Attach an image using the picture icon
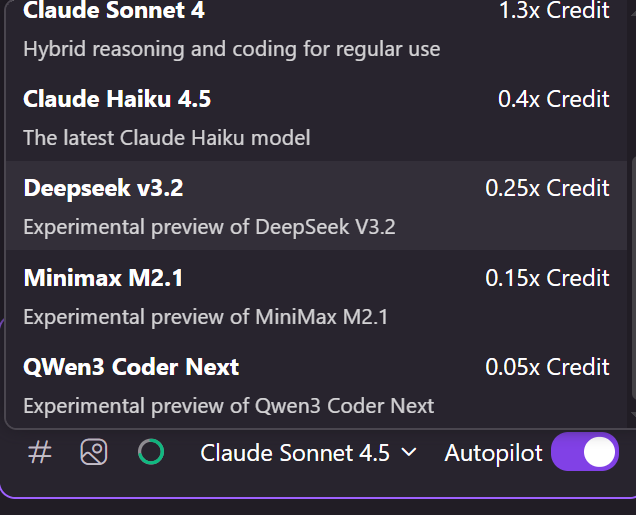 pyautogui.click(x=94, y=452)
